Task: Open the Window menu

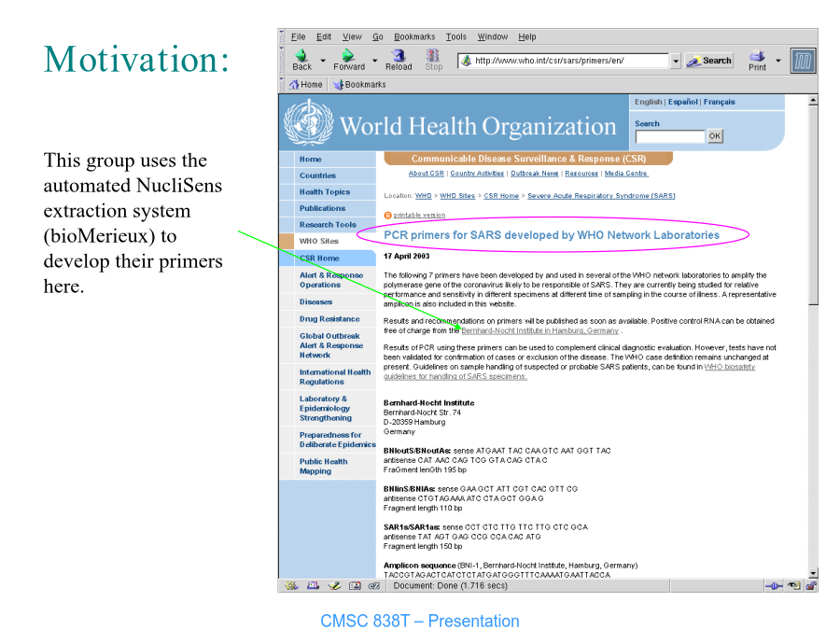Action: (492, 37)
